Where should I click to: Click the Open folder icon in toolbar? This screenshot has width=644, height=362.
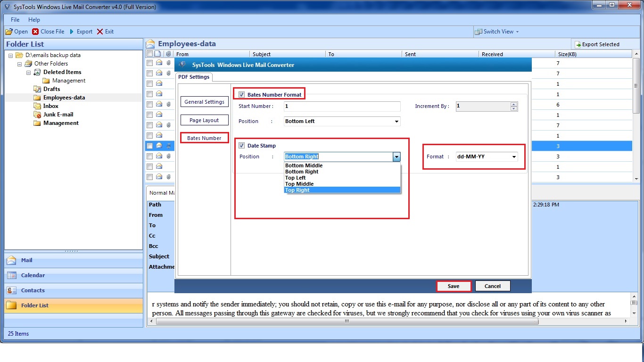[8, 32]
